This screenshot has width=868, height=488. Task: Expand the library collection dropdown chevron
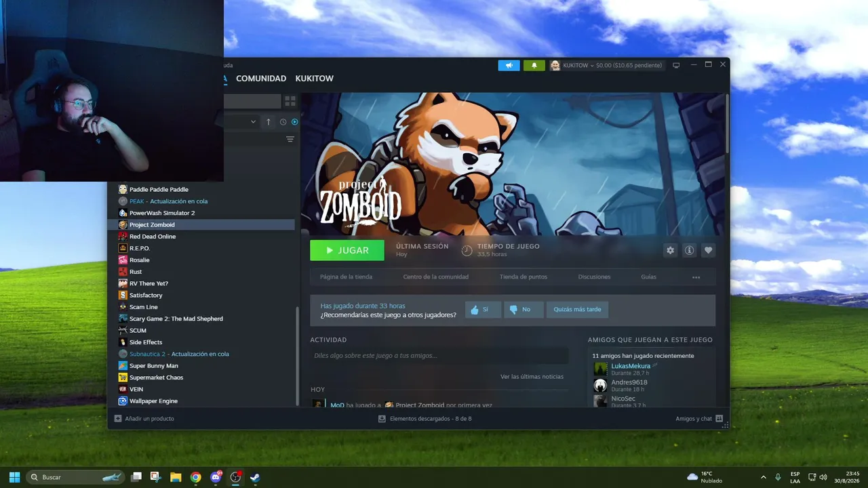click(254, 122)
